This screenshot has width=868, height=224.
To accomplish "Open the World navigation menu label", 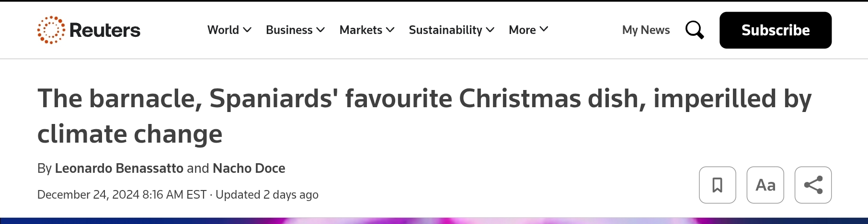I will pos(223,30).
